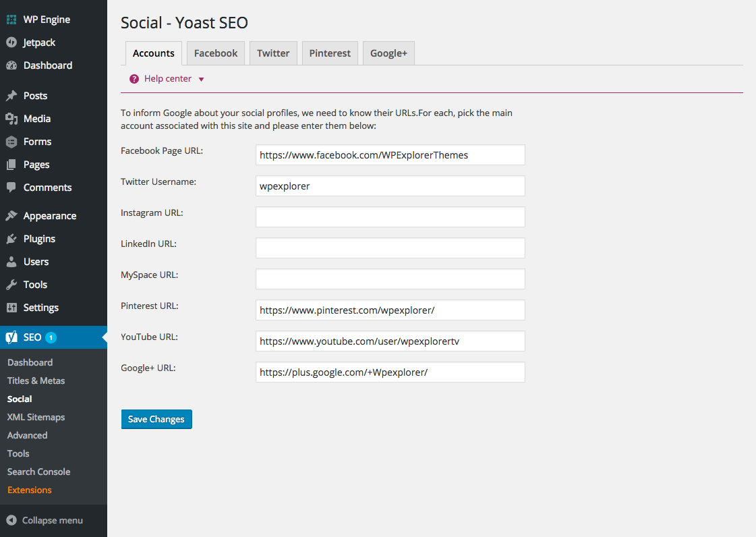Open the Media menu label
This screenshot has height=537, width=756.
tap(37, 119)
